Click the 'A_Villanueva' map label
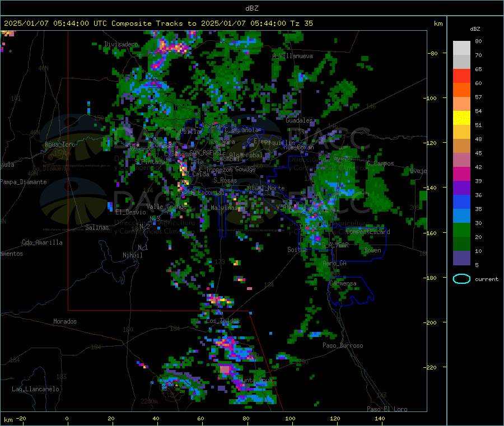 click(x=292, y=56)
